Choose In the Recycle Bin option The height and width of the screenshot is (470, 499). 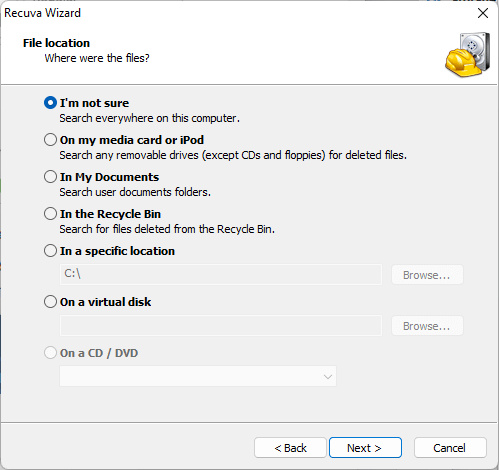pyautogui.click(x=50, y=214)
